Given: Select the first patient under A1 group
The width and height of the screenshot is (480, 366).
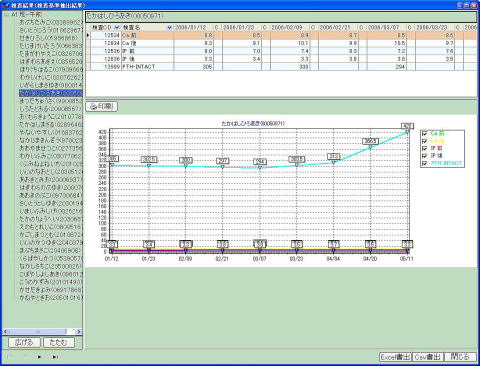Looking at the screenshot, I should coord(50,22).
